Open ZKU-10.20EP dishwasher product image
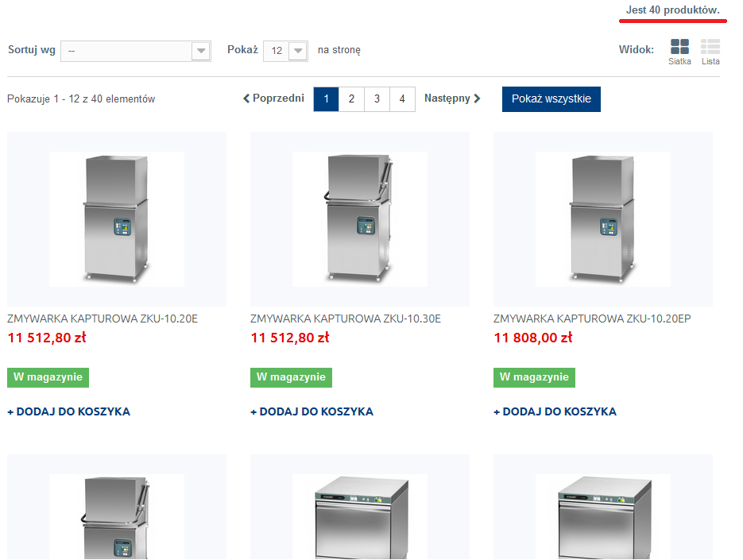This screenshot has height=560, width=743. [x=602, y=219]
